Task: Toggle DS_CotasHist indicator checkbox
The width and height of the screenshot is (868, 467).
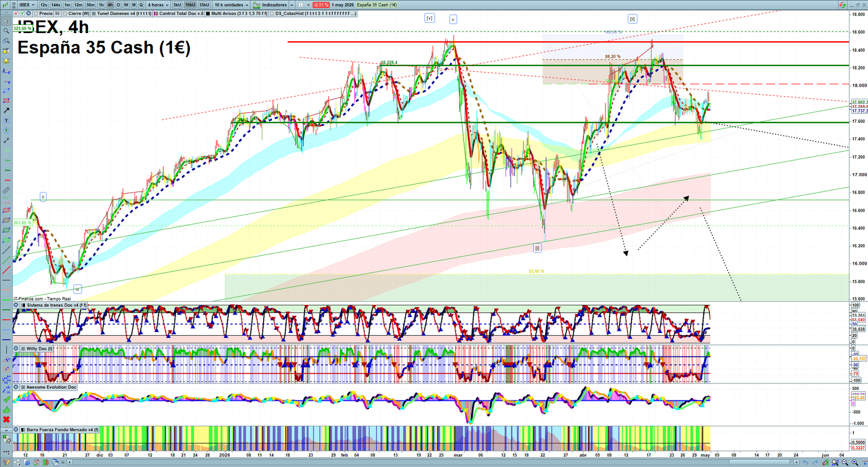Action: pyautogui.click(x=272, y=14)
